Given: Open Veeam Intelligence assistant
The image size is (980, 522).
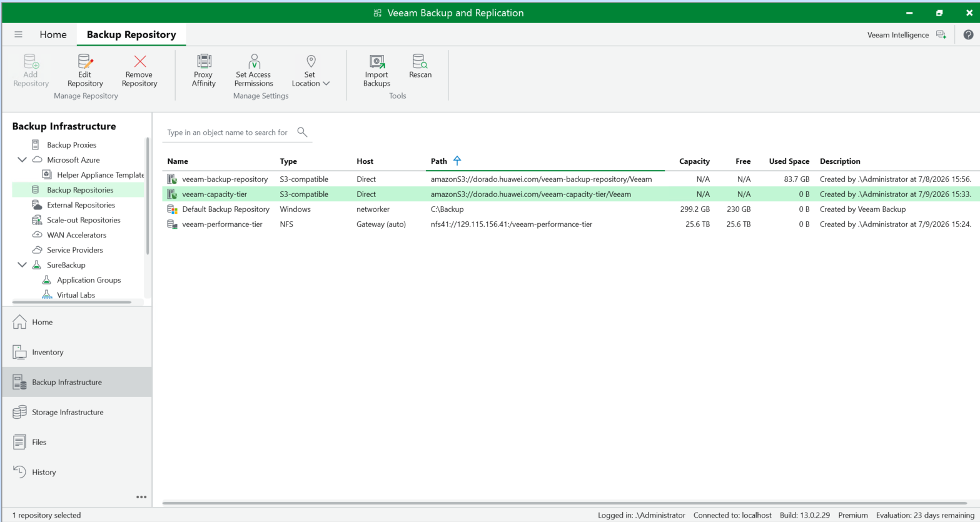Looking at the screenshot, I should (906, 35).
